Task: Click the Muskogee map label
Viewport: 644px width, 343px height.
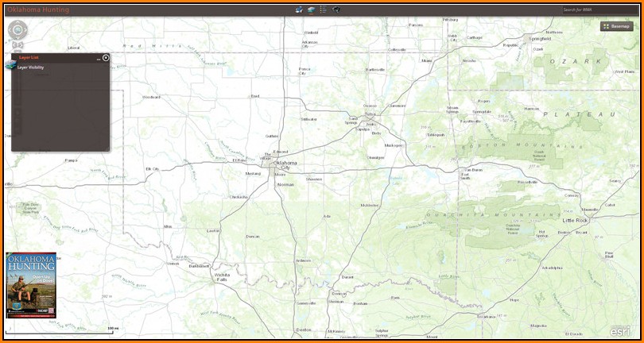Action: point(394,145)
